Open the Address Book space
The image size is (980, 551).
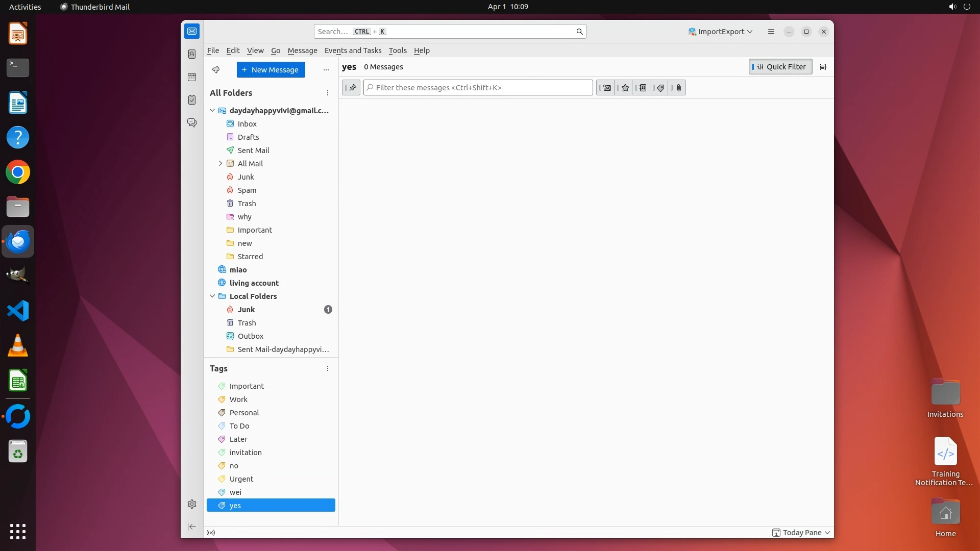(192, 54)
